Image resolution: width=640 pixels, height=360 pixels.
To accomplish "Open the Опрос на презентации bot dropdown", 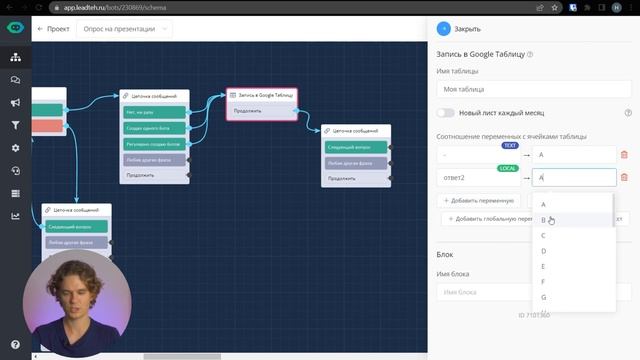I will 124,29.
